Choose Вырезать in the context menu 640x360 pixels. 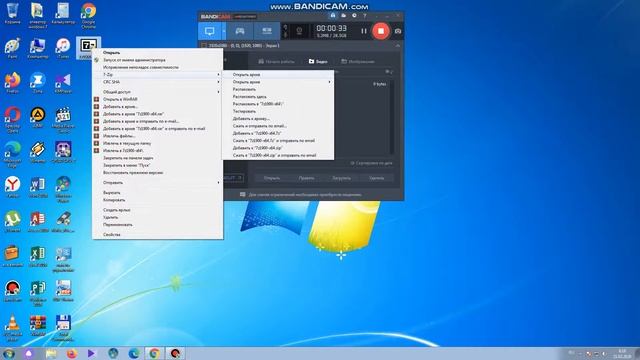158,193
